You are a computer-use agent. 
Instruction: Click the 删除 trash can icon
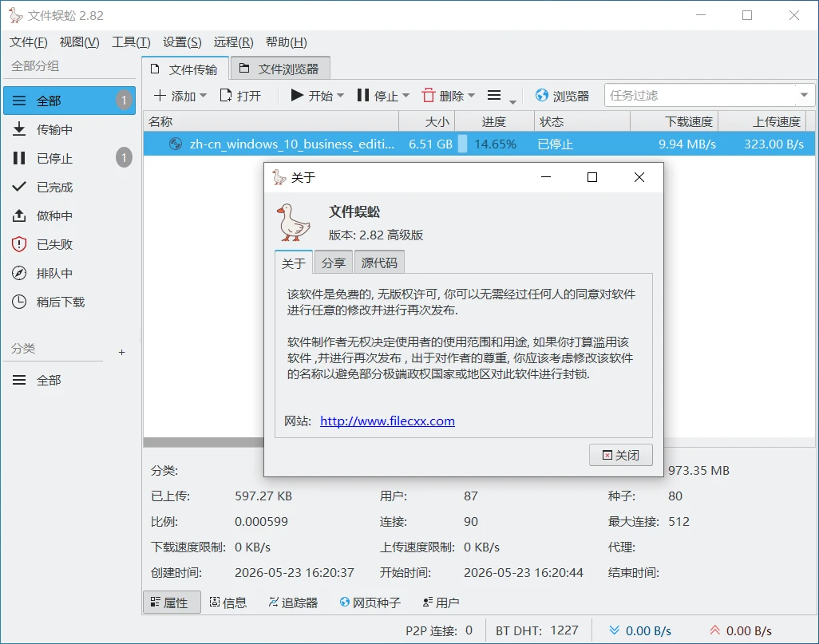(429, 95)
